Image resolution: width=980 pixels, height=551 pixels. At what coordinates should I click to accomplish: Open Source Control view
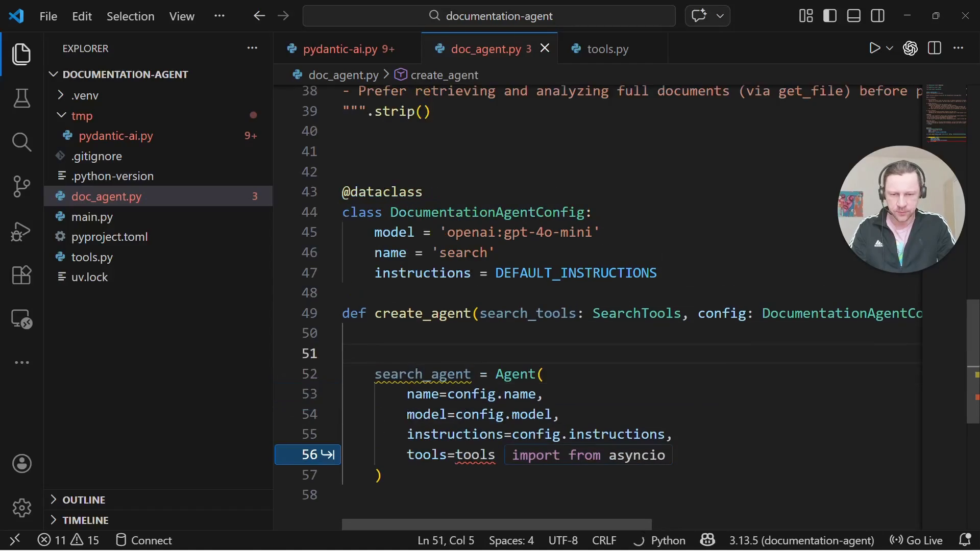pyautogui.click(x=21, y=187)
